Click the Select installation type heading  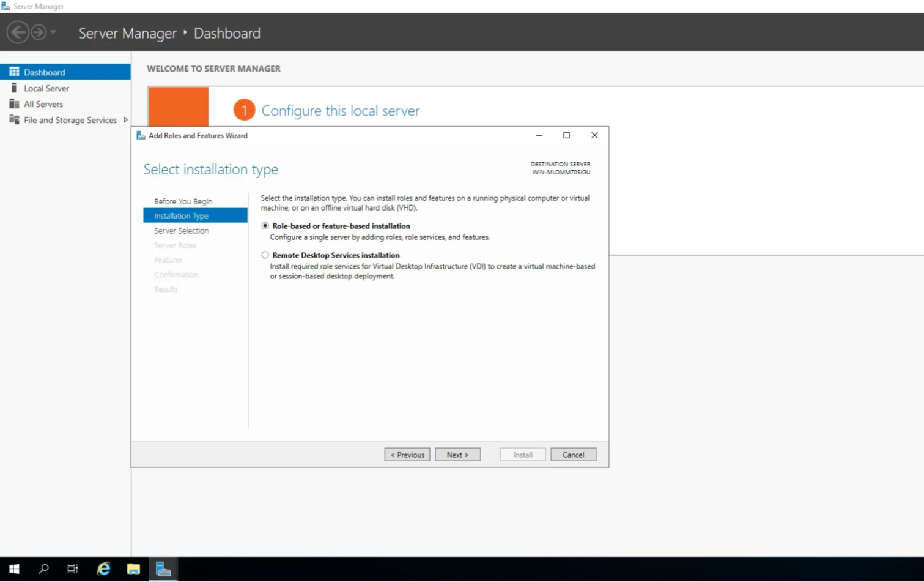point(211,170)
